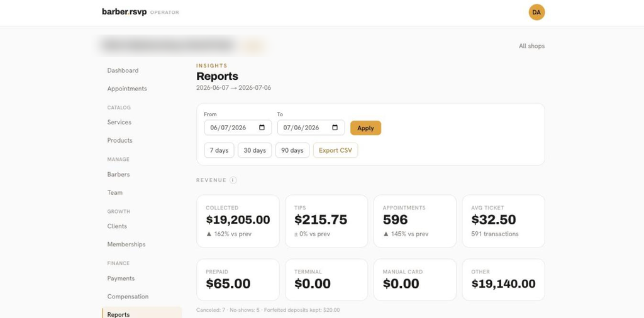Click Other card value $19,140.00
The image size is (644, 318).
click(x=504, y=283)
